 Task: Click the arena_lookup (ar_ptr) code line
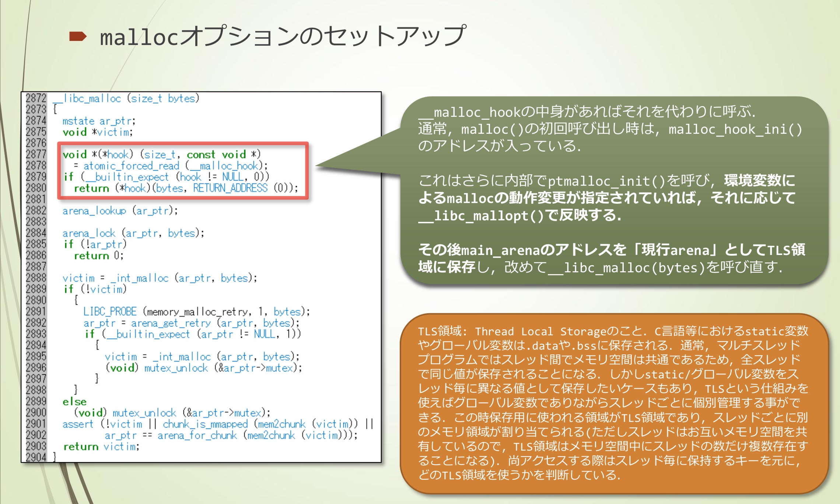point(120,211)
